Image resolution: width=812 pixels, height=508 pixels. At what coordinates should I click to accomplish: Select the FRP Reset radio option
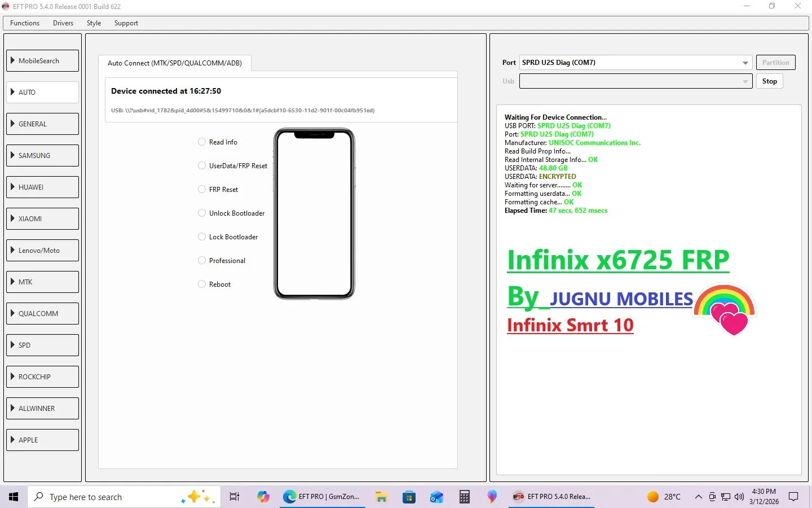pos(202,190)
